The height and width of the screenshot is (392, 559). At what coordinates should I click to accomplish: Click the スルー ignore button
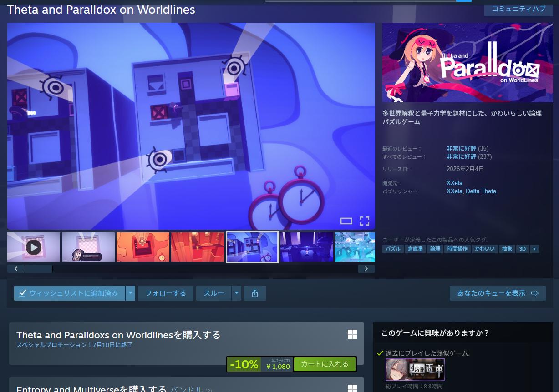pos(214,293)
